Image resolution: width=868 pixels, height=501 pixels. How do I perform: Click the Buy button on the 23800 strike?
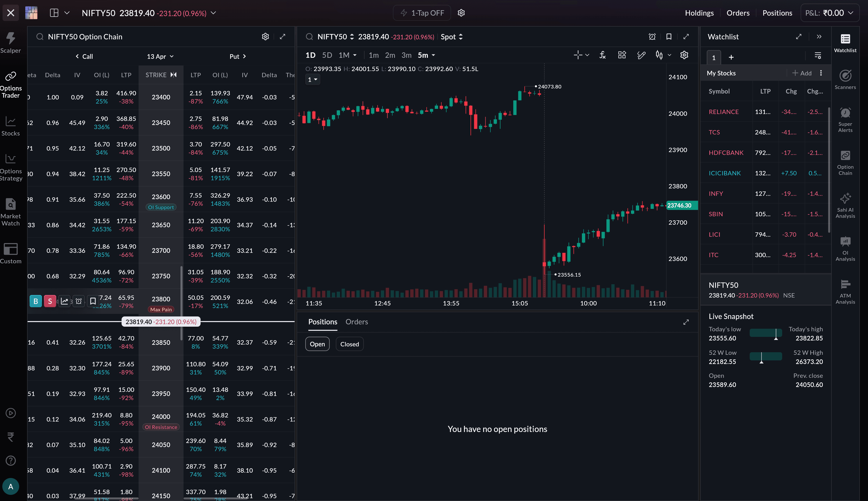[x=36, y=301]
